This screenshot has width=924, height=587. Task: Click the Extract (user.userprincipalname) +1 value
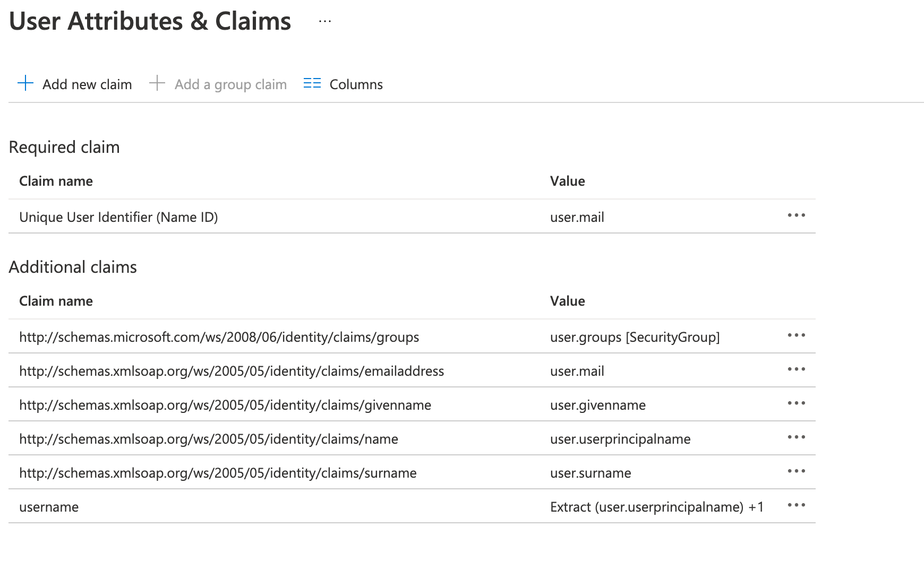click(x=656, y=507)
